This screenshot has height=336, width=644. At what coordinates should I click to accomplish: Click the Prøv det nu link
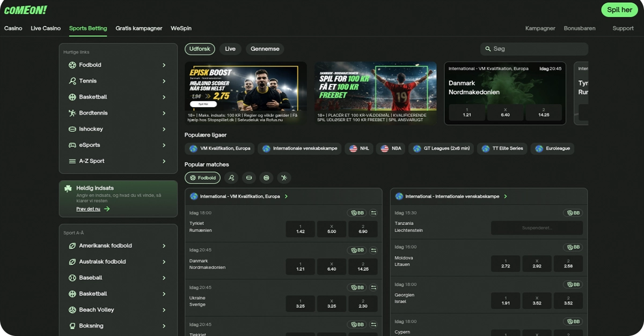coord(93,209)
